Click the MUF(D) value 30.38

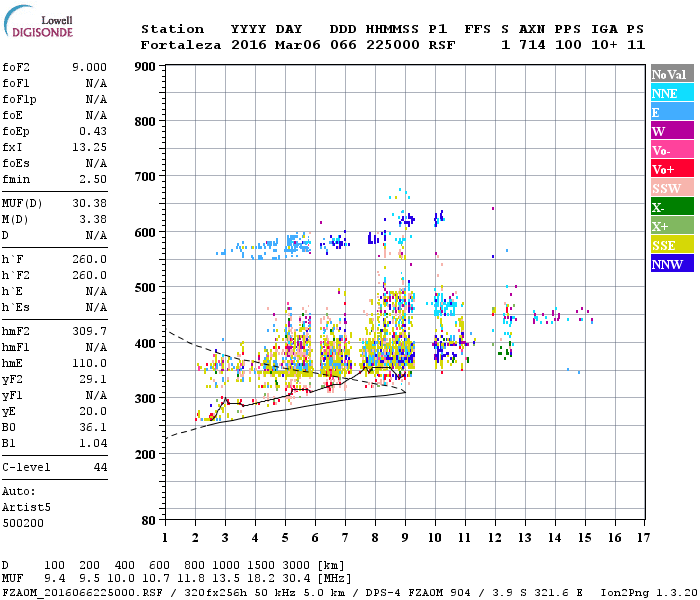coord(89,203)
